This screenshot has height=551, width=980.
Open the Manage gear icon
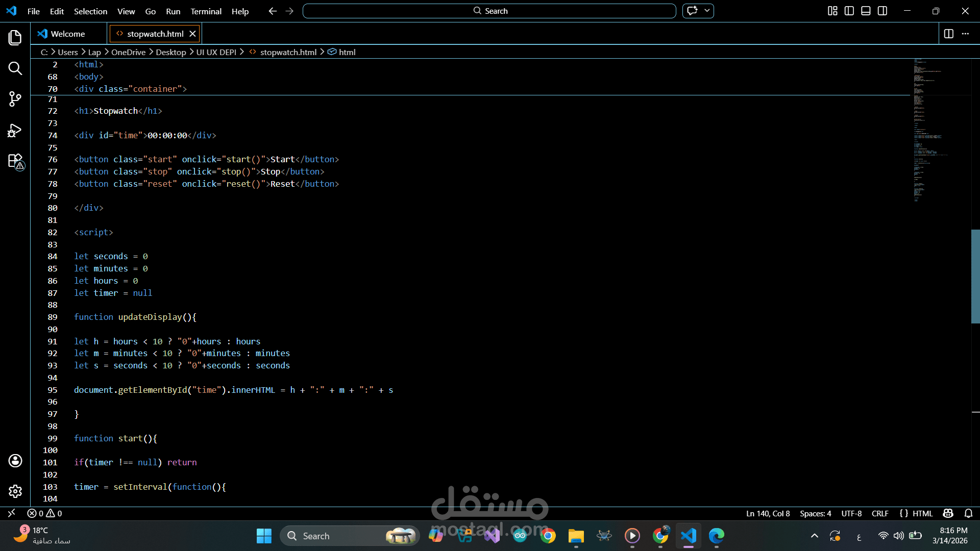15,491
